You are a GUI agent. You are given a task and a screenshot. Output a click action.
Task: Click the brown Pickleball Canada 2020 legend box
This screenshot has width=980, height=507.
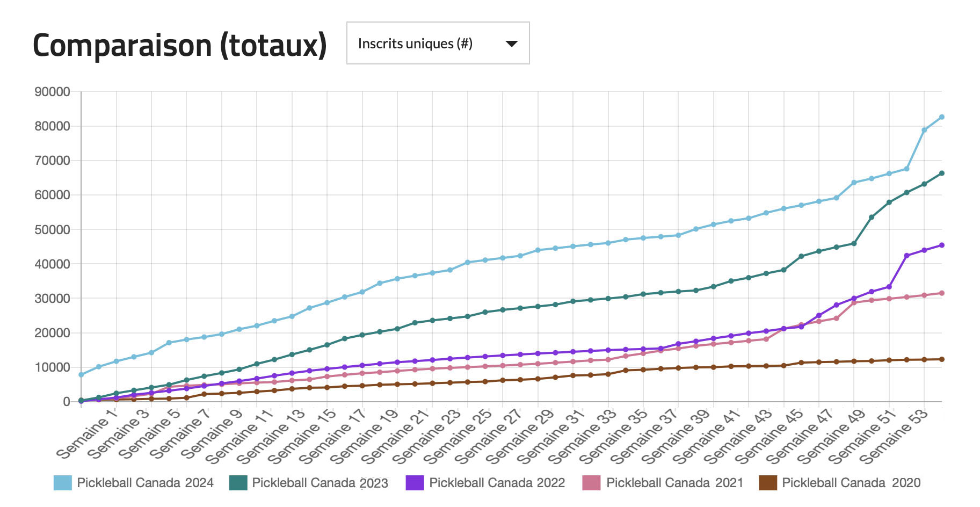(768, 483)
